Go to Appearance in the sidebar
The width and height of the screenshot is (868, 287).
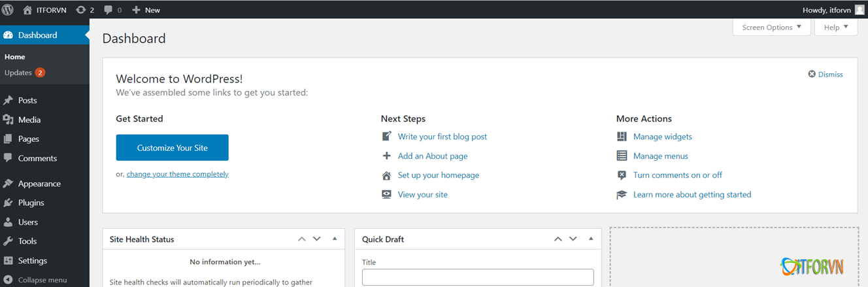[39, 184]
